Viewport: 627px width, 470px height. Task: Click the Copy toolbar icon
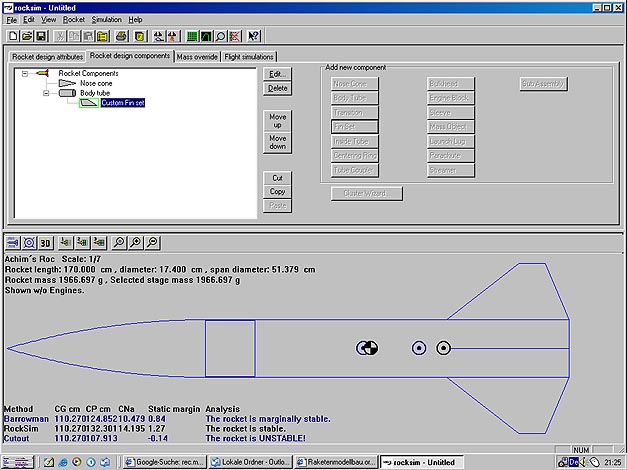(74, 36)
